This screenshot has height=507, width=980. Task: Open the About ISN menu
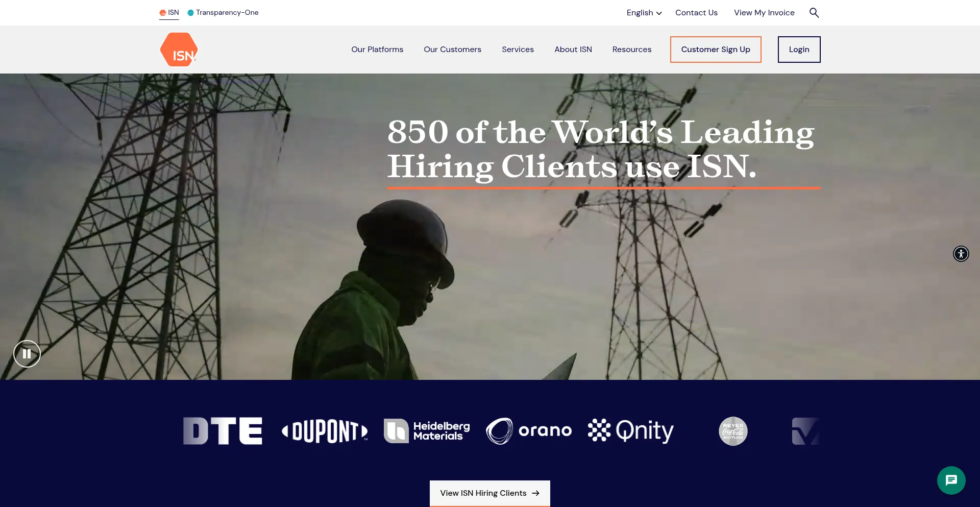pos(573,50)
